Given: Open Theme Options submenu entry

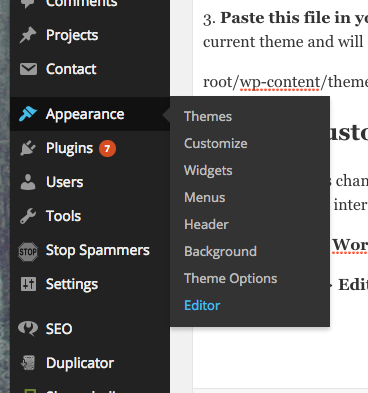Looking at the screenshot, I should [x=231, y=279].
